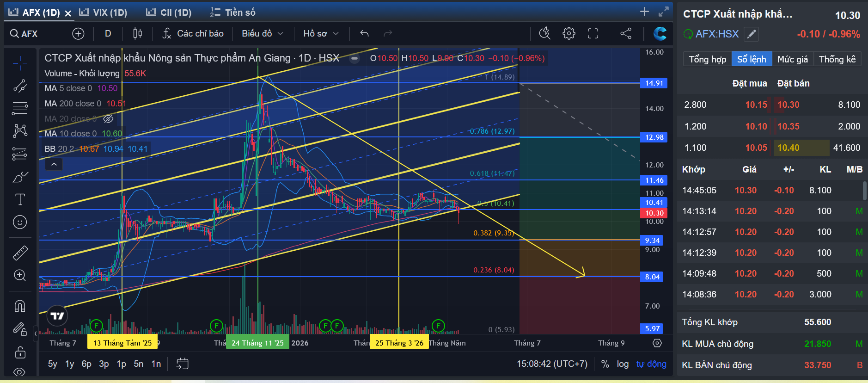
Task: Select the ruler measure tool
Action: click(20, 253)
